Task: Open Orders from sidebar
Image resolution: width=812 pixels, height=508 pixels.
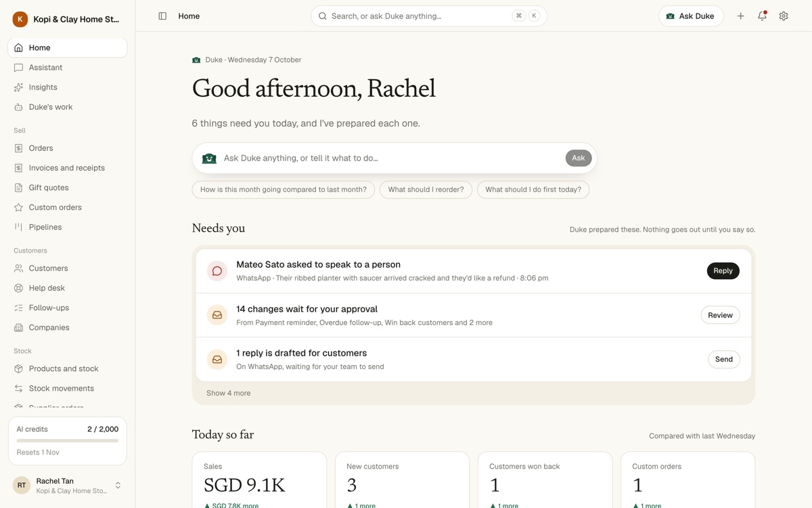Action: pyautogui.click(x=68, y=148)
